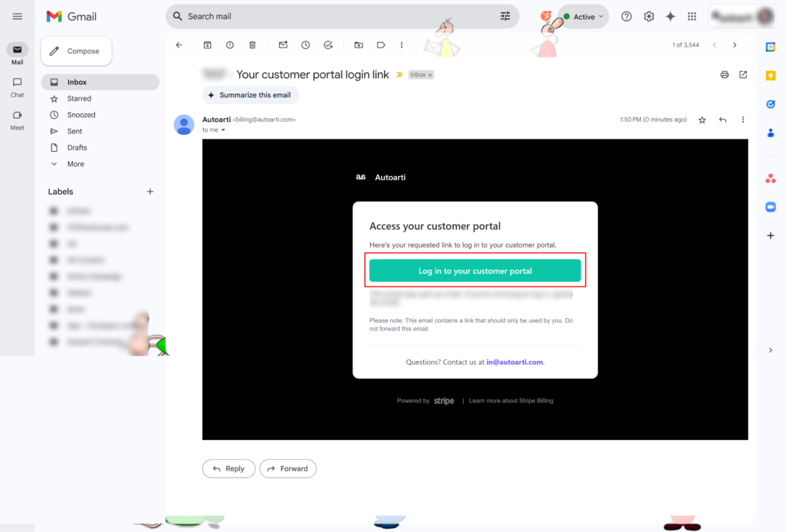This screenshot has width=785, height=532.
Task: Star this message
Action: pos(702,120)
